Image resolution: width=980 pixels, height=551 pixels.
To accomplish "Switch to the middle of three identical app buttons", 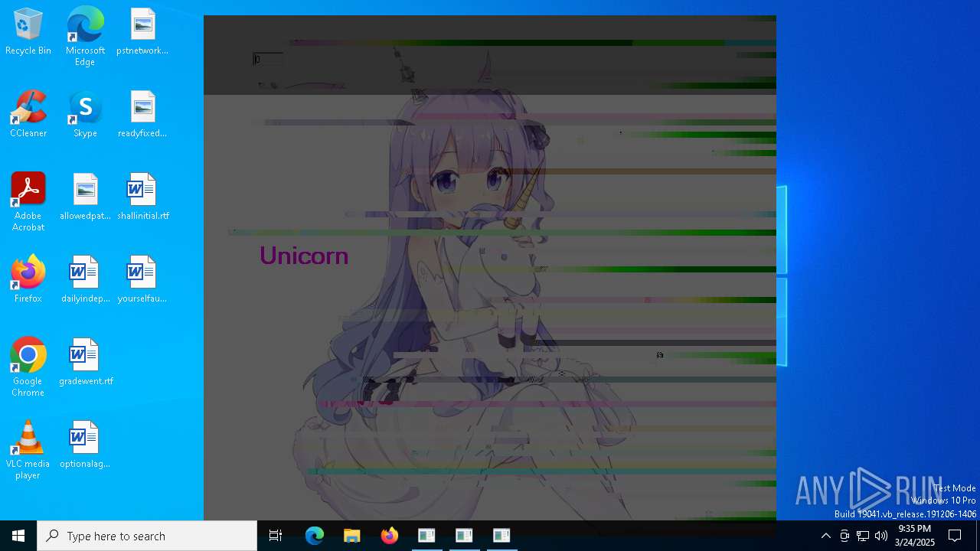I will 464,536.
